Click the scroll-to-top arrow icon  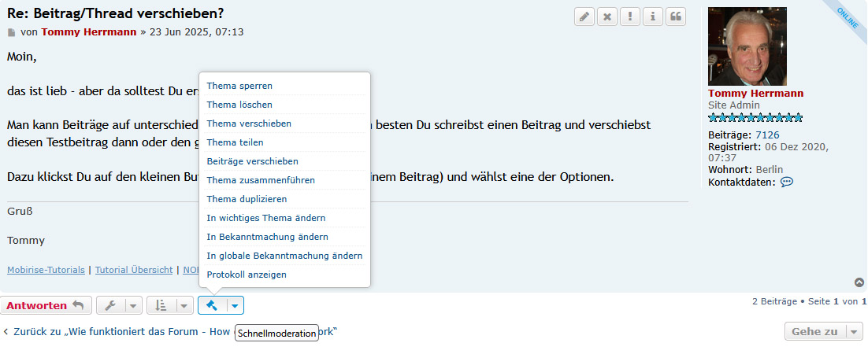(x=859, y=282)
